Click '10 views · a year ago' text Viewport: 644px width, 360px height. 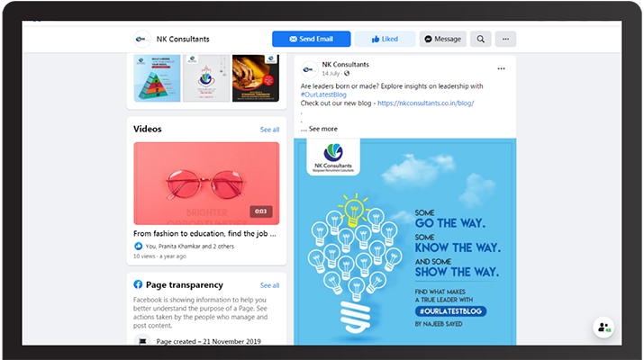point(159,256)
